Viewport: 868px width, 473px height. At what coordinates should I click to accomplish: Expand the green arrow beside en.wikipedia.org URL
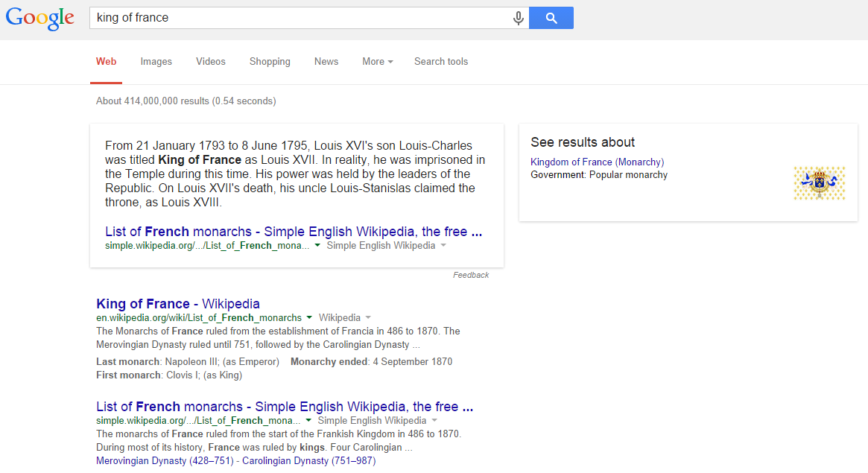(309, 317)
